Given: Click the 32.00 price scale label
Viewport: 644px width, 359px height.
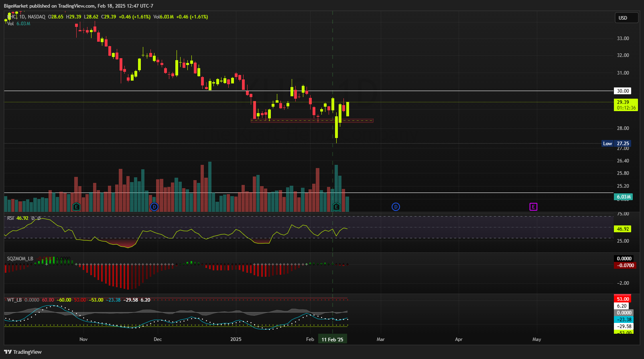Looking at the screenshot, I should click(623, 55).
